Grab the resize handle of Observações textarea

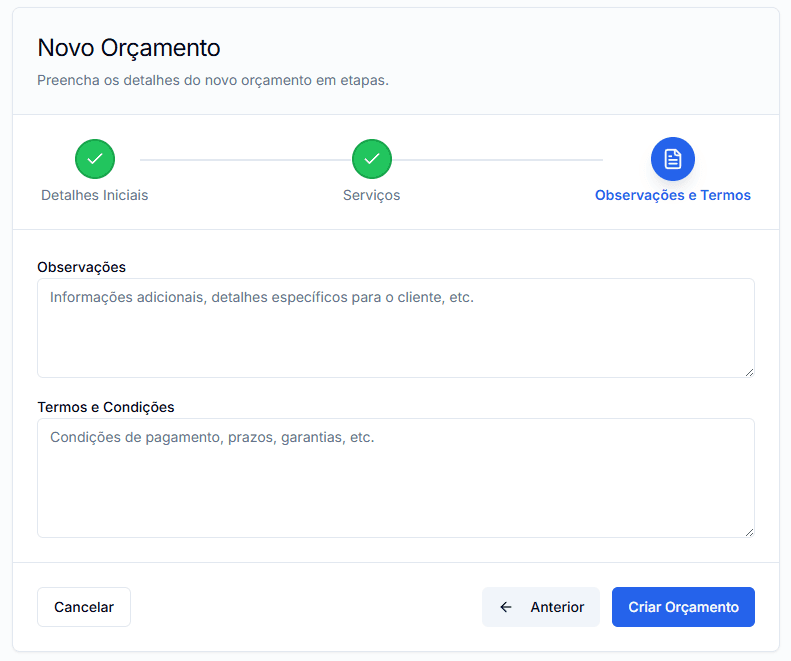[749, 371]
